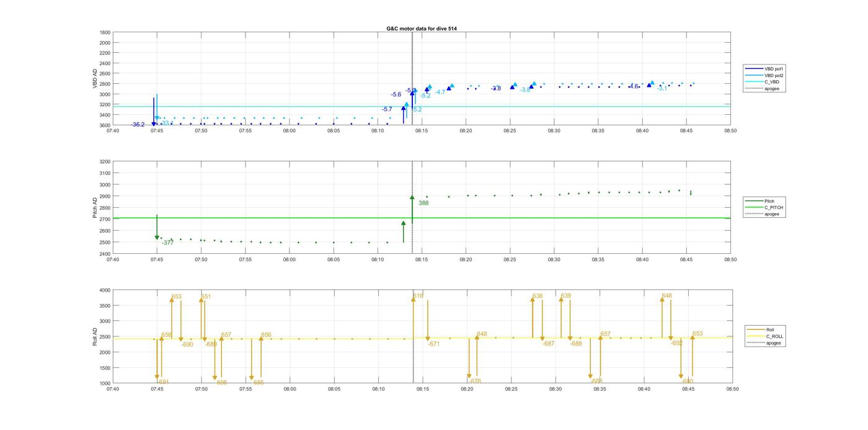Click the '-5.6' VBD data label

pyautogui.click(x=396, y=94)
